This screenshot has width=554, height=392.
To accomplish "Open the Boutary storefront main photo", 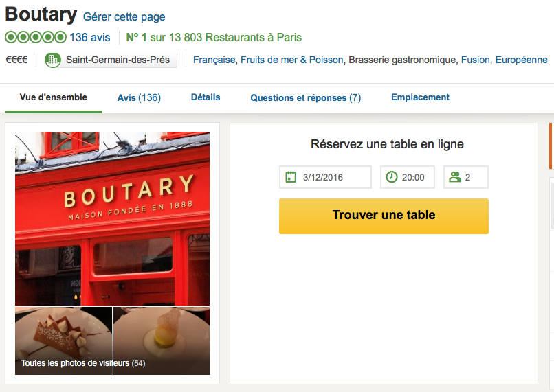I will pyautogui.click(x=112, y=219).
